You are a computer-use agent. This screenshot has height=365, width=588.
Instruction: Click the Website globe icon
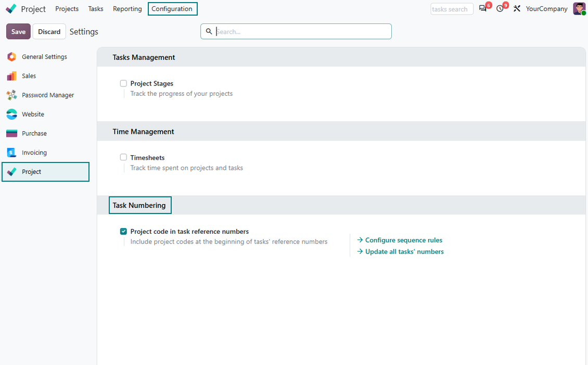[x=11, y=114]
